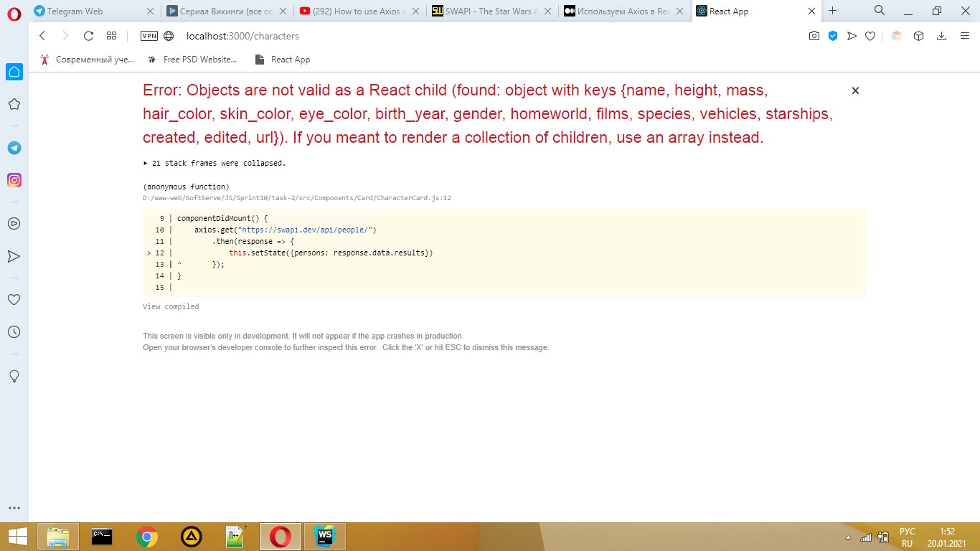Open sidebar heart bookmarks icon
Screen dimensions: 980x551
14,299
